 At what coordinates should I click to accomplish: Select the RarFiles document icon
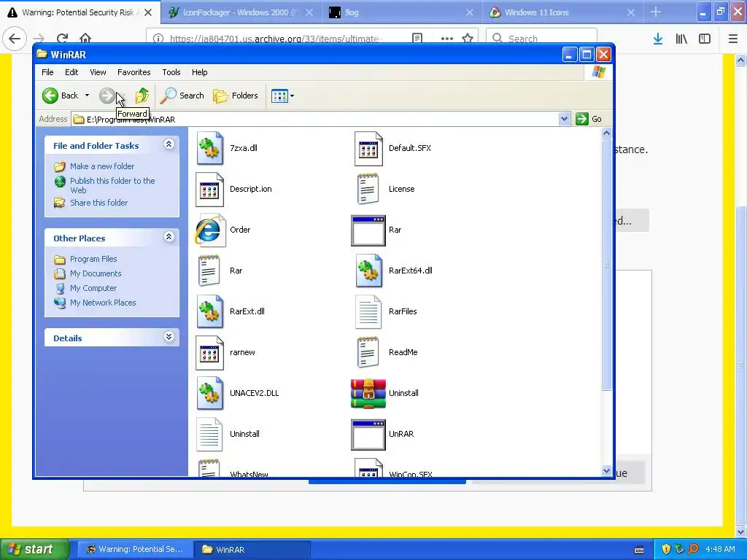368,312
